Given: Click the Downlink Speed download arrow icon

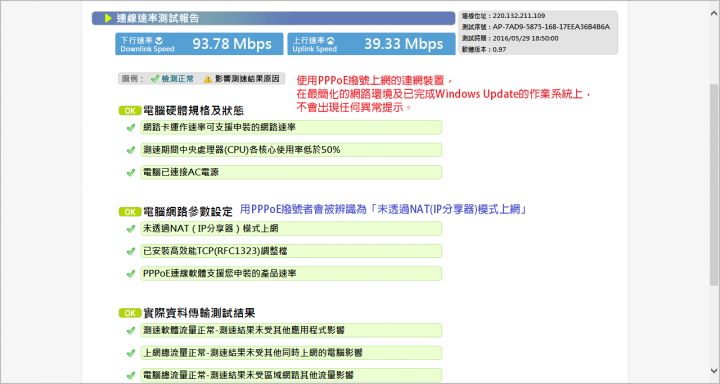Looking at the screenshot, I should tap(159, 41).
